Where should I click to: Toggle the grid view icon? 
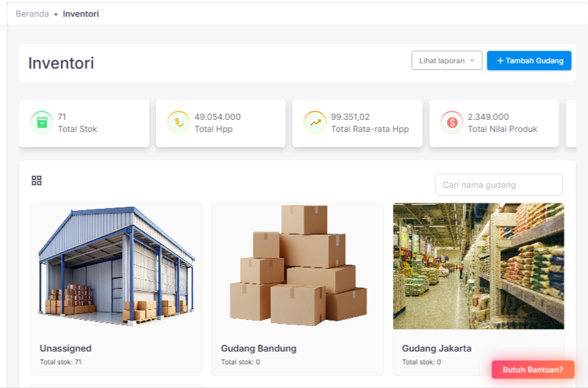point(36,181)
